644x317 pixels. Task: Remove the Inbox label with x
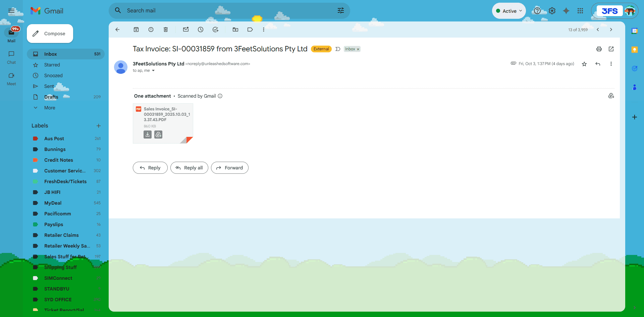click(x=358, y=49)
